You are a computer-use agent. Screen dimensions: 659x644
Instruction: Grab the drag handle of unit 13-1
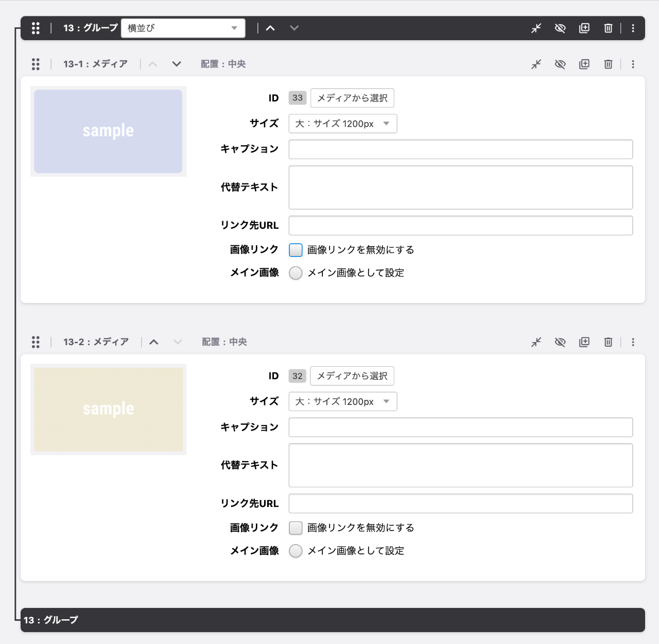[36, 64]
